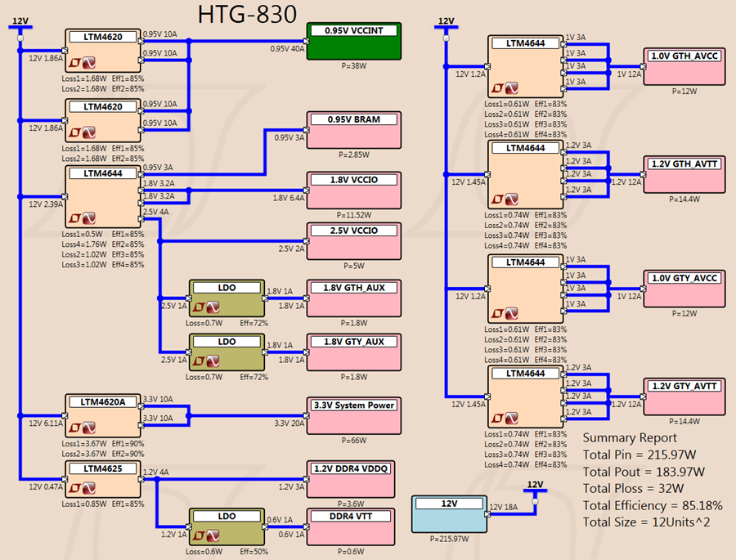
Task: Click the P=38W power value
Action: (354, 66)
